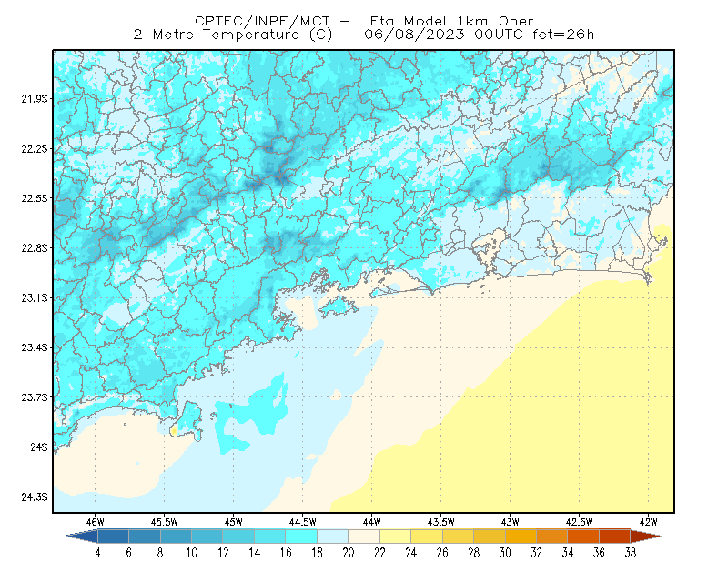Click the '44W' longitude label
Screen dimensions: 728x562
click(372, 522)
